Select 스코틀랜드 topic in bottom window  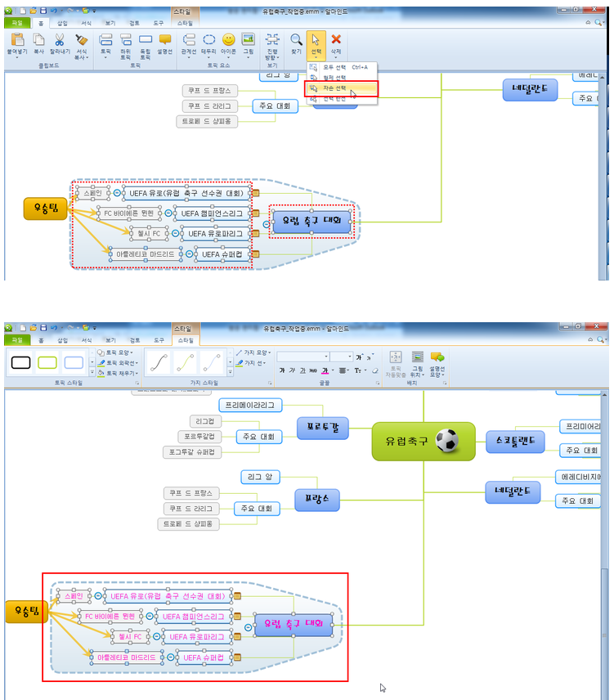pos(515,442)
